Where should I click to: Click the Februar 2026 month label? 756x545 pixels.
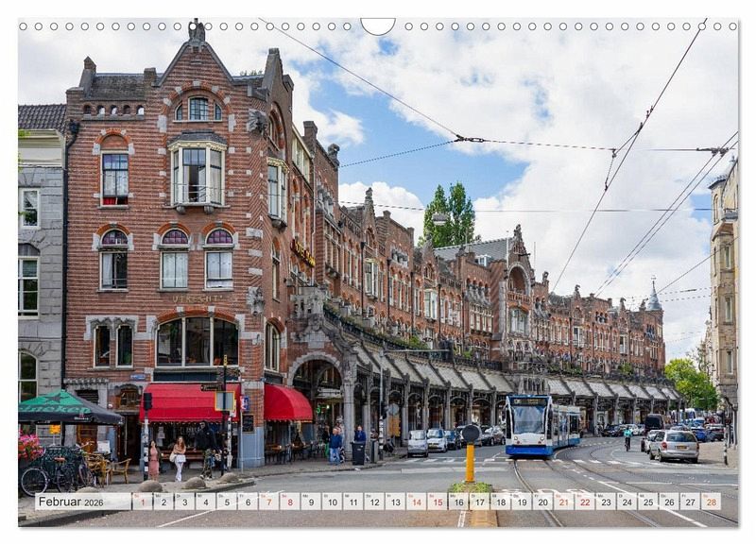82,502
